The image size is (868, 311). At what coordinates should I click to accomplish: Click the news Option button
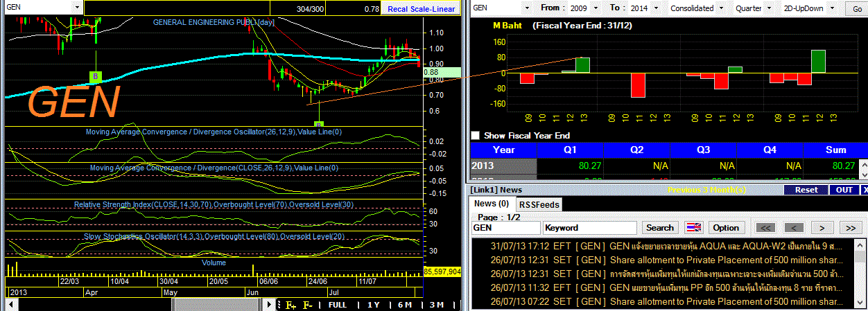(726, 228)
